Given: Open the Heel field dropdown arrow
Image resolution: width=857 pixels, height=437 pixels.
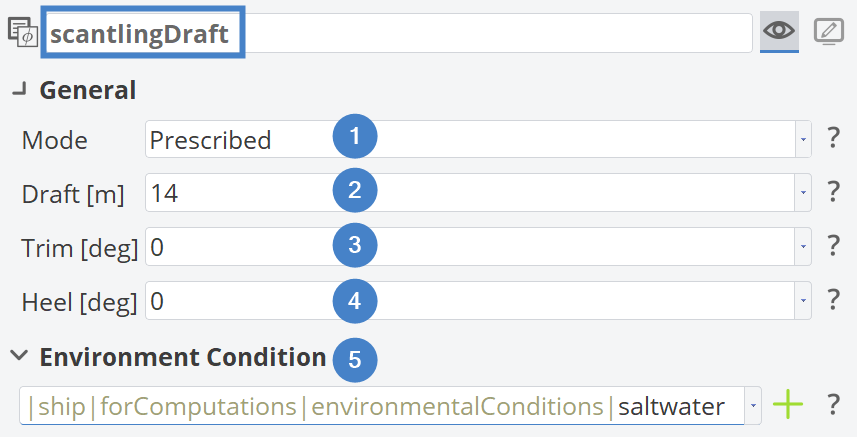Looking at the screenshot, I should (803, 299).
